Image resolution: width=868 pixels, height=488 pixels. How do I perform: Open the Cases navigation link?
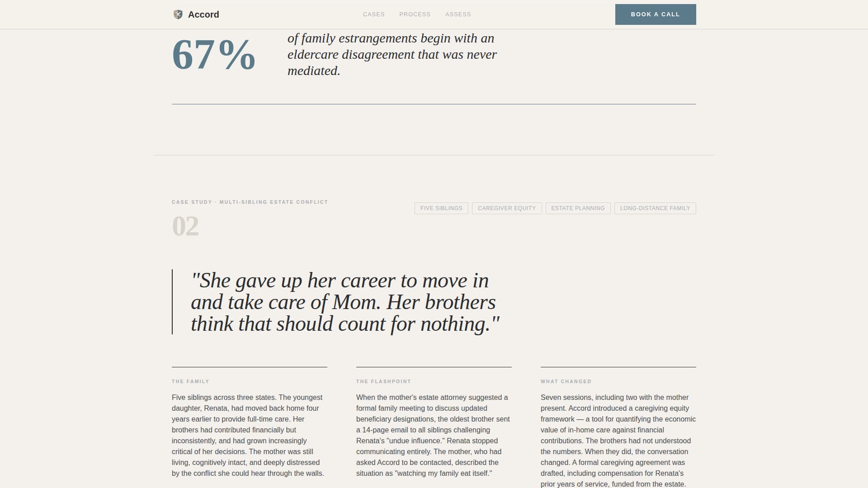coord(373,14)
